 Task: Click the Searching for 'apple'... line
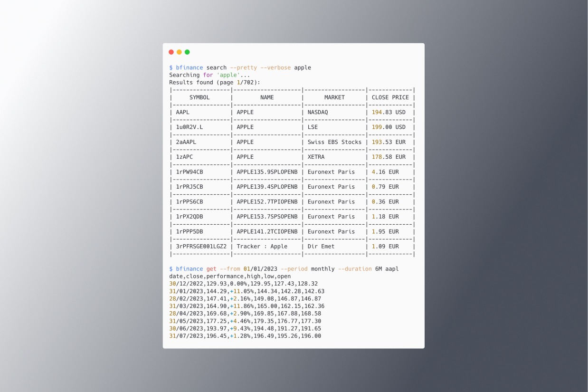[209, 75]
